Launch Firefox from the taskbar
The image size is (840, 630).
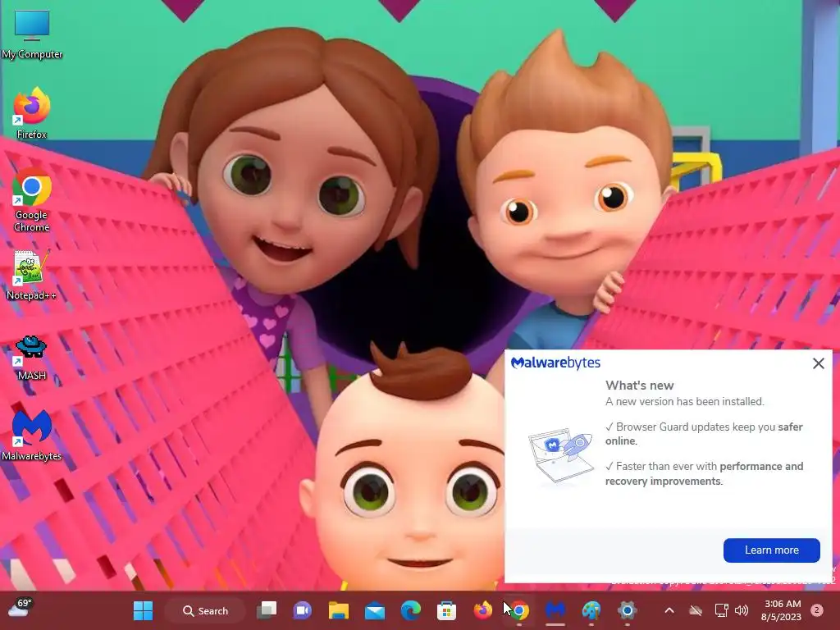click(x=482, y=610)
